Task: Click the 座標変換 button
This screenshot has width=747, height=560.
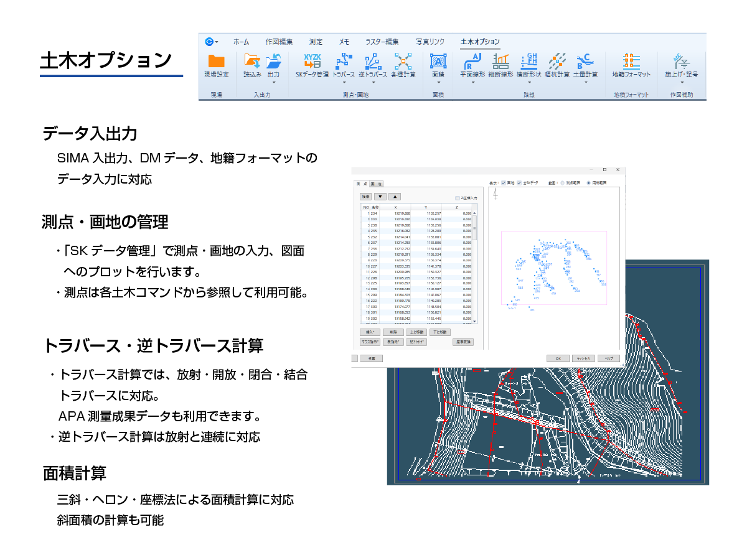Action: 463,342
